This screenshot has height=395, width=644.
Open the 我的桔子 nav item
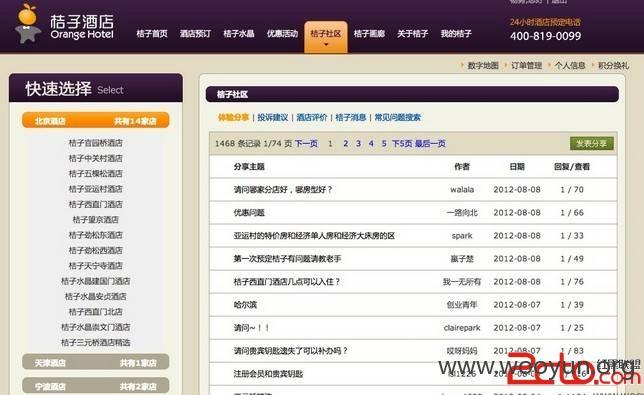pyautogui.click(x=456, y=34)
